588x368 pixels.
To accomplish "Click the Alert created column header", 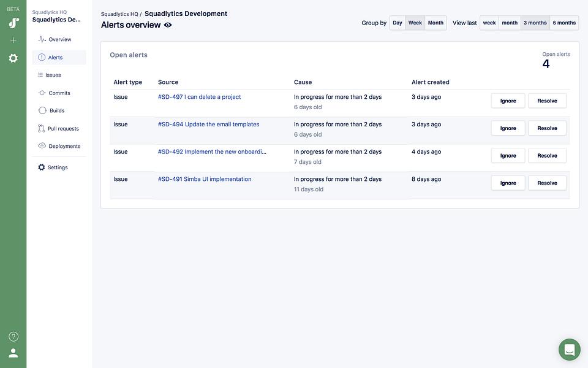I will click(x=431, y=82).
